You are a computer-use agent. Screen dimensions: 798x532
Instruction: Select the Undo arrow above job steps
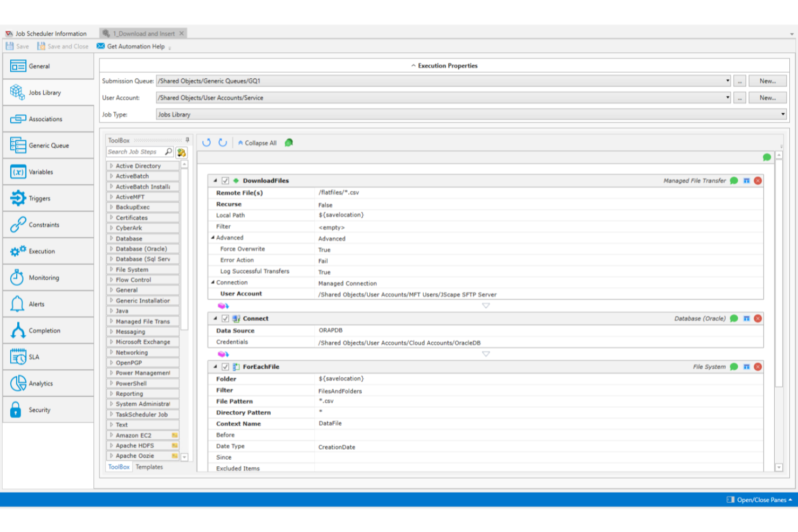[x=207, y=142]
